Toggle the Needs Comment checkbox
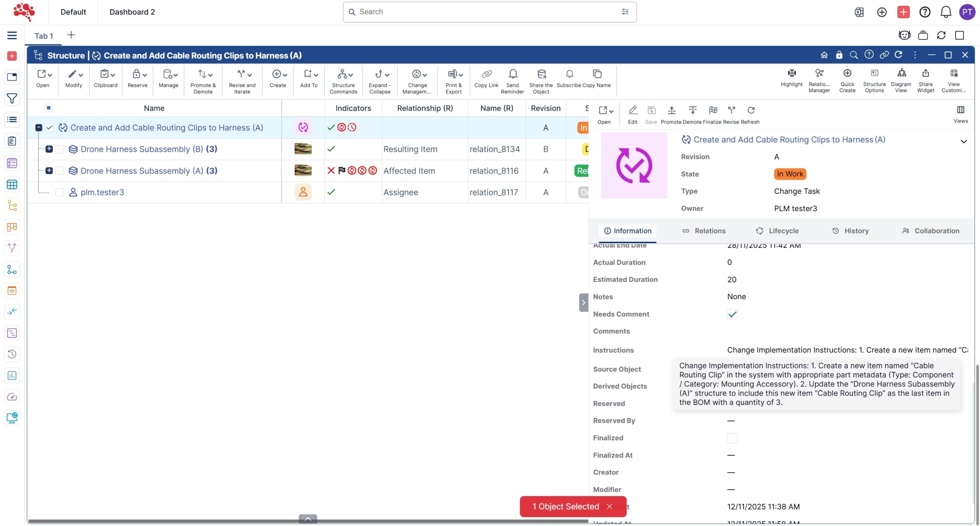Viewport: 980px width, 526px height. 732,314
